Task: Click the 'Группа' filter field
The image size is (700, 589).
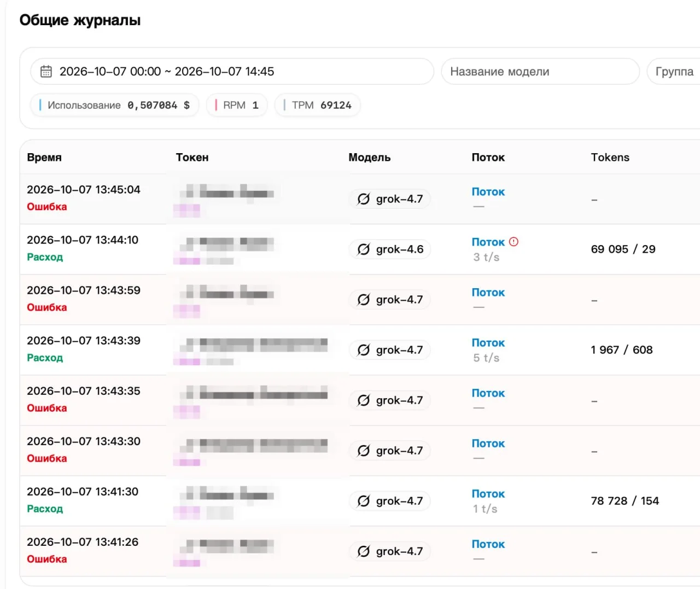Action: point(674,72)
